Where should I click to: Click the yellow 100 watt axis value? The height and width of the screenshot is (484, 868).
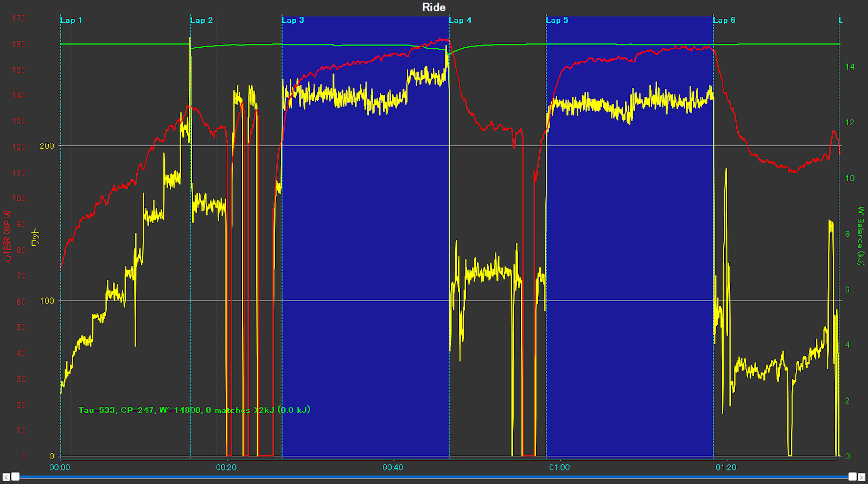[47, 301]
